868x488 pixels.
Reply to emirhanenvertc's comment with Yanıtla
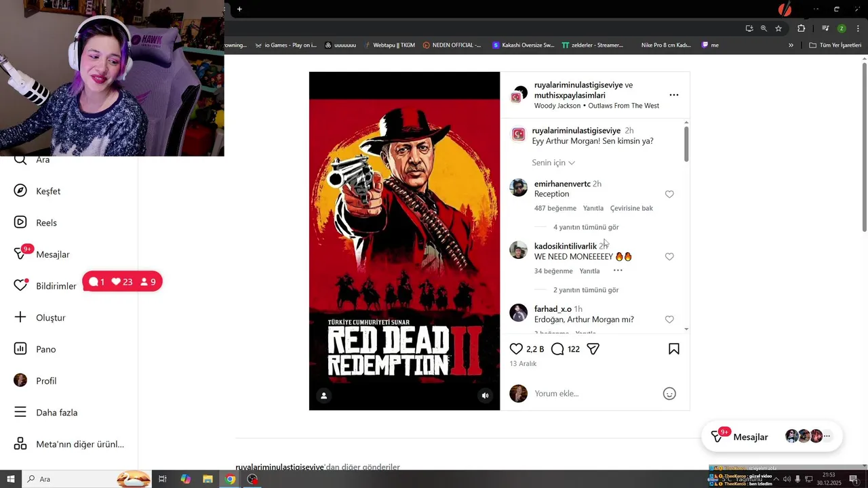coord(593,208)
